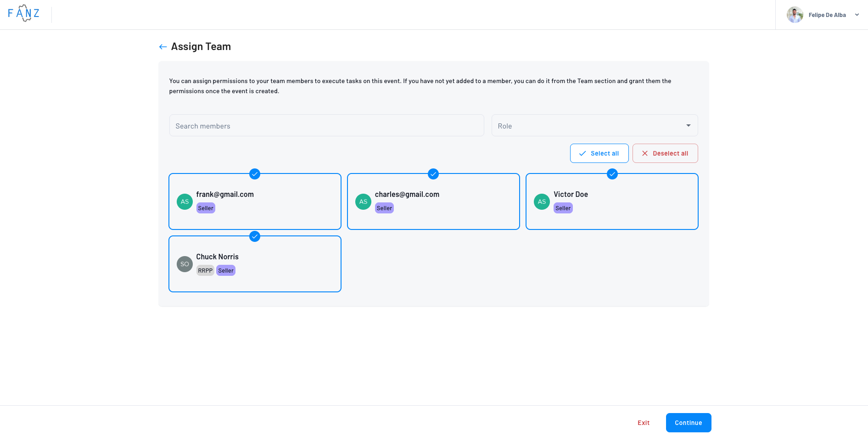Click the Select all button
The image size is (868, 436).
(x=599, y=153)
